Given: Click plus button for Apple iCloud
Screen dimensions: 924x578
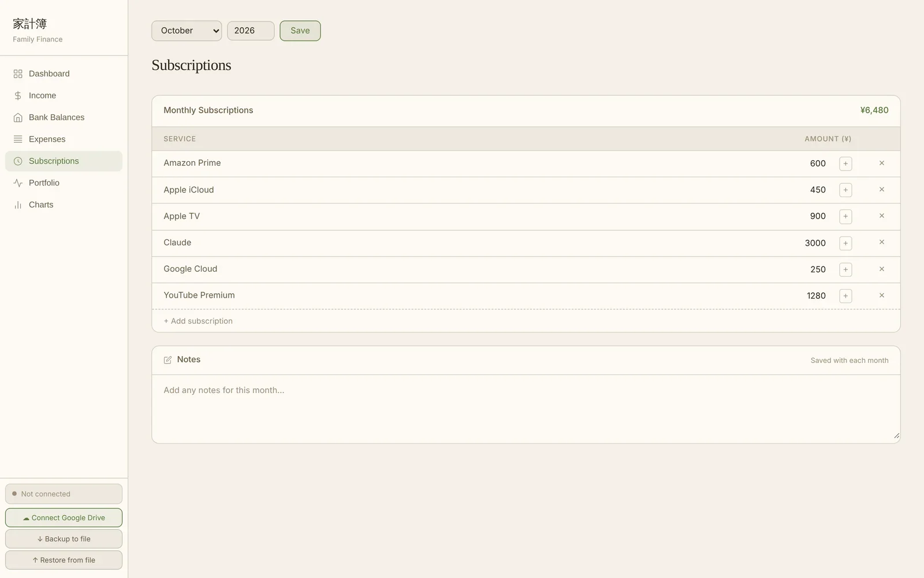Looking at the screenshot, I should pyautogui.click(x=845, y=190).
